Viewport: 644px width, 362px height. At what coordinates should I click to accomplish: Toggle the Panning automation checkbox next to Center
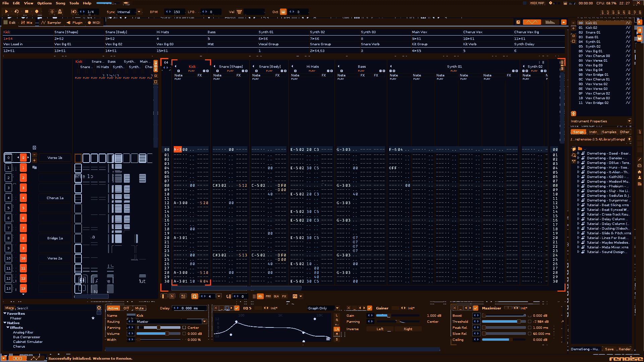184,327
